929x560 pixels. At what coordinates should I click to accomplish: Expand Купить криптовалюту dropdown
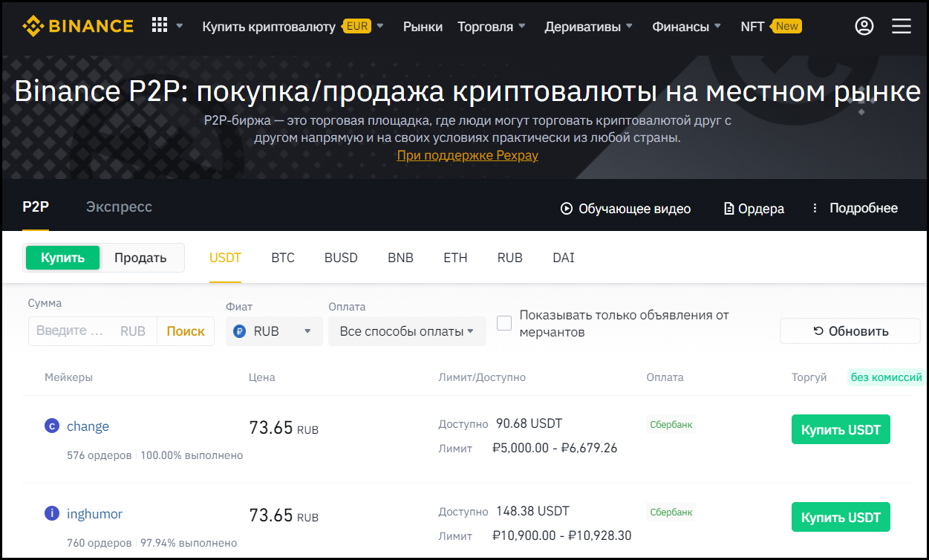(x=380, y=26)
